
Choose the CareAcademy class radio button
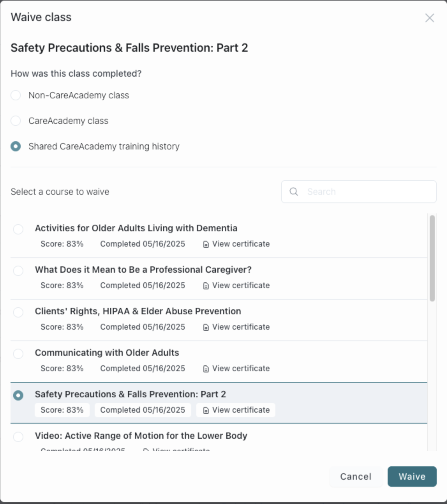pos(16,121)
